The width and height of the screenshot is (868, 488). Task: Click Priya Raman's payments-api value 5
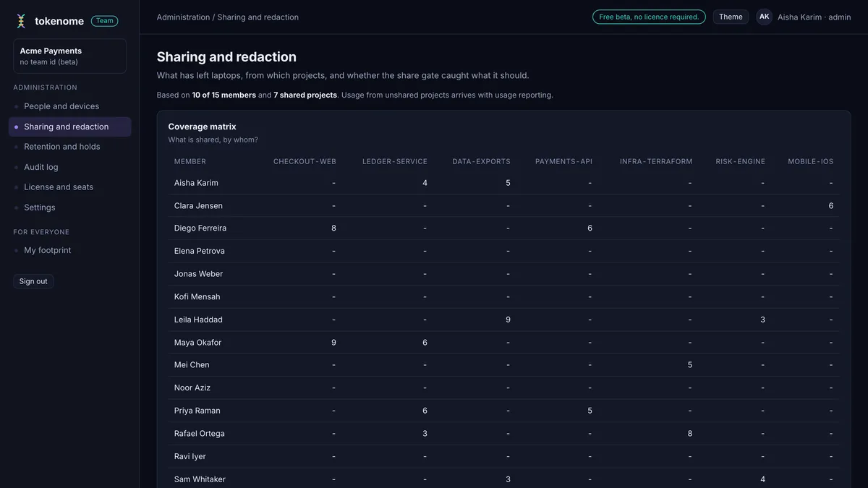click(590, 411)
